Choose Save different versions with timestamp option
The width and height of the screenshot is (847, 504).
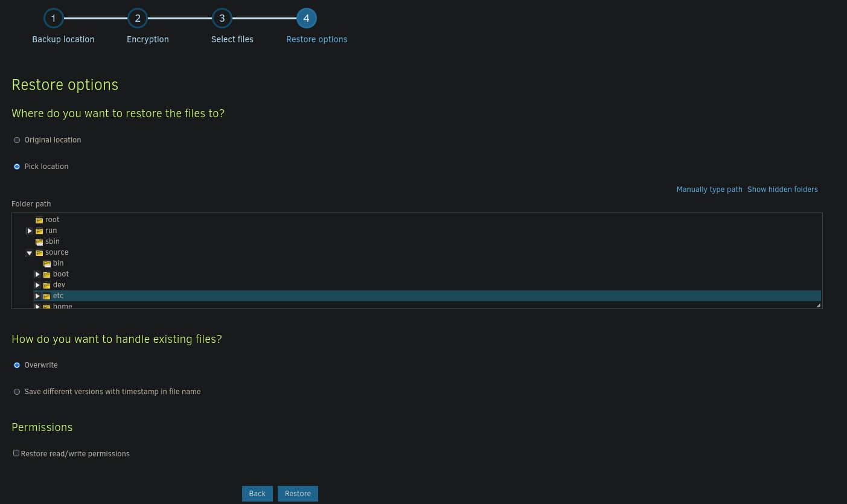[x=17, y=392]
